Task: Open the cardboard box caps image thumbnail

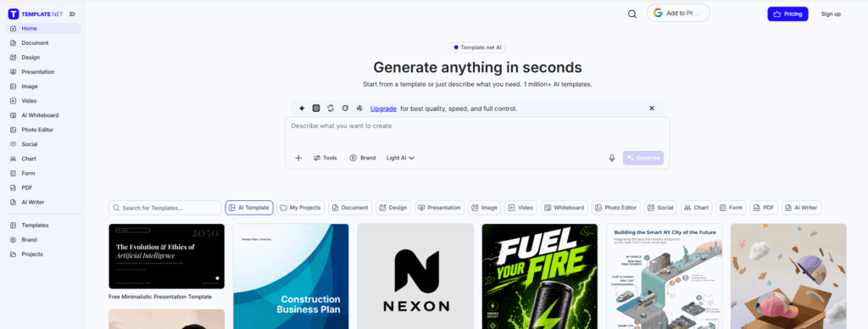Action: click(788, 276)
